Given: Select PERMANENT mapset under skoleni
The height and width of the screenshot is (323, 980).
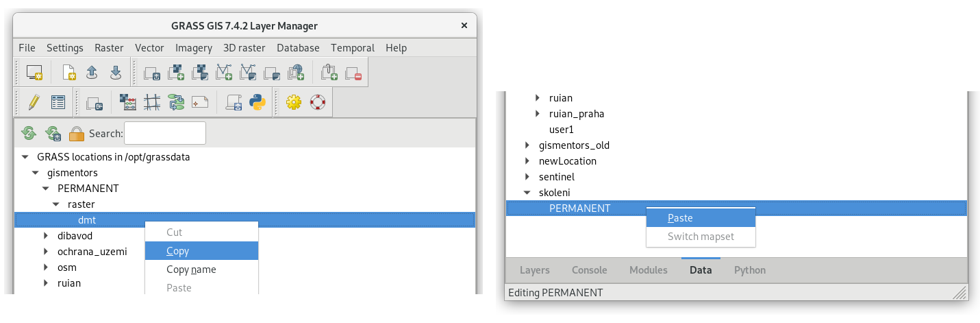Looking at the screenshot, I should [x=736, y=208].
